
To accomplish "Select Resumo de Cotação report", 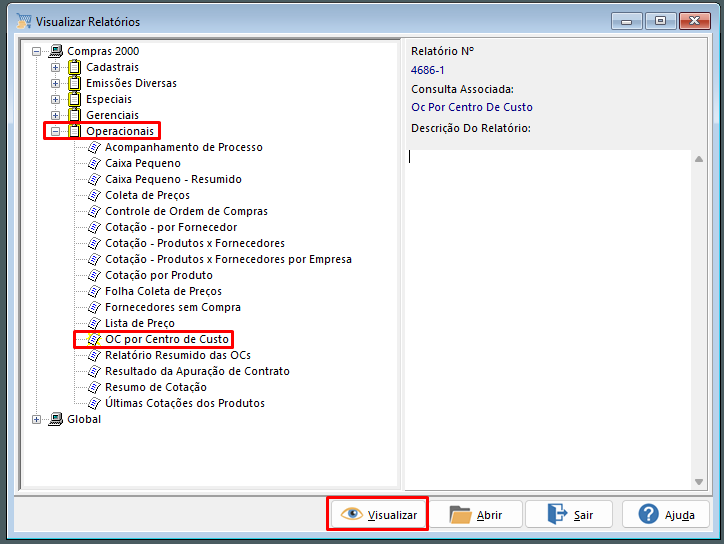I will pos(156,387).
